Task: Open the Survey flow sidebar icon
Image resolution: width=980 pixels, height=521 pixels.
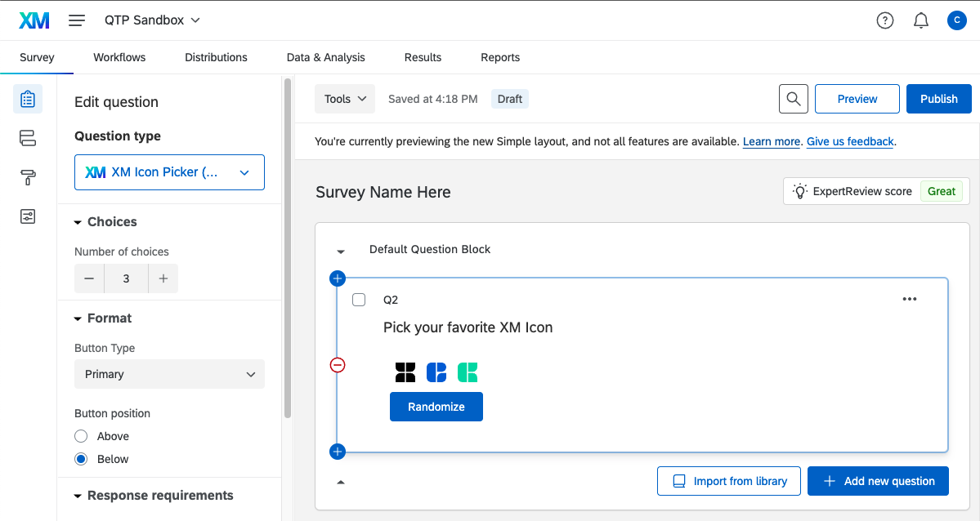Action: (28, 138)
